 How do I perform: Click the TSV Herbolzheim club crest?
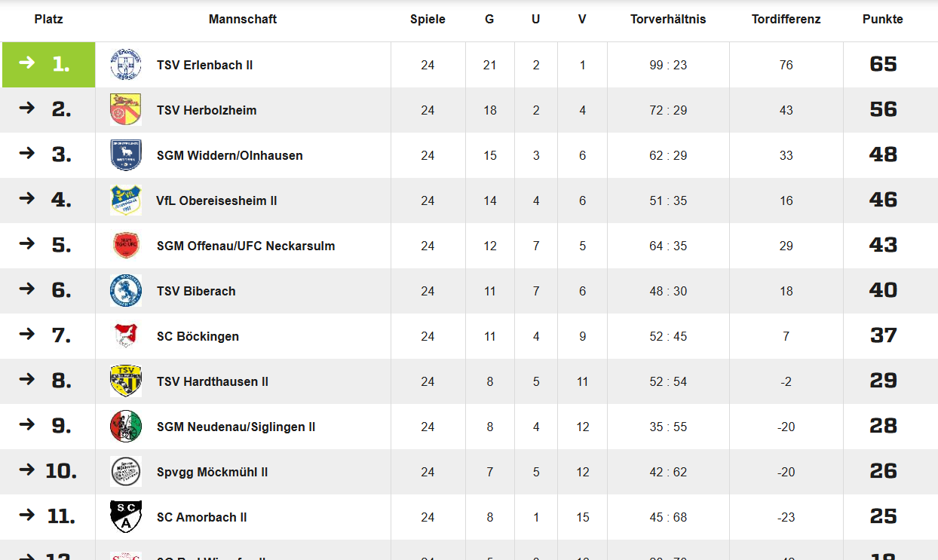coord(125,110)
